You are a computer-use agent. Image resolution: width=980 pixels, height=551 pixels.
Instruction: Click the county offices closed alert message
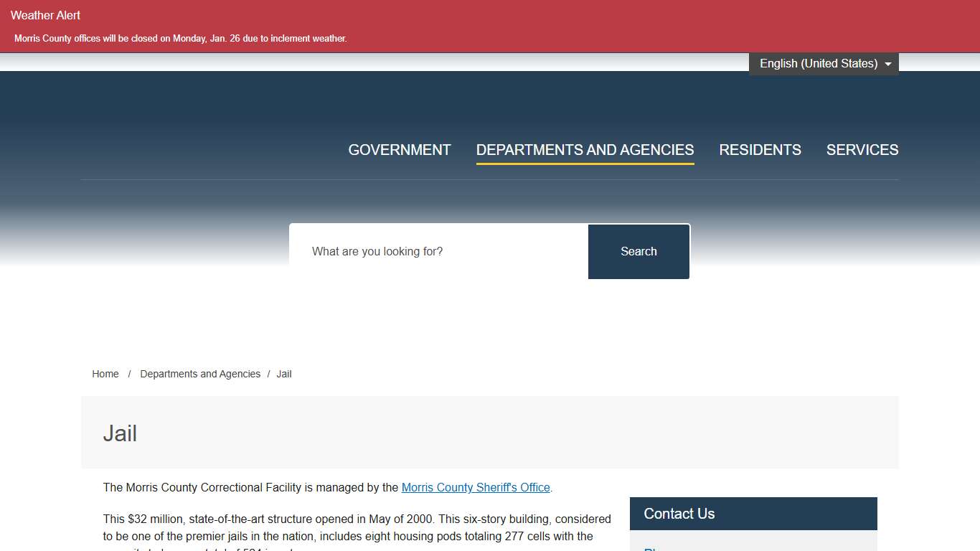pos(181,39)
